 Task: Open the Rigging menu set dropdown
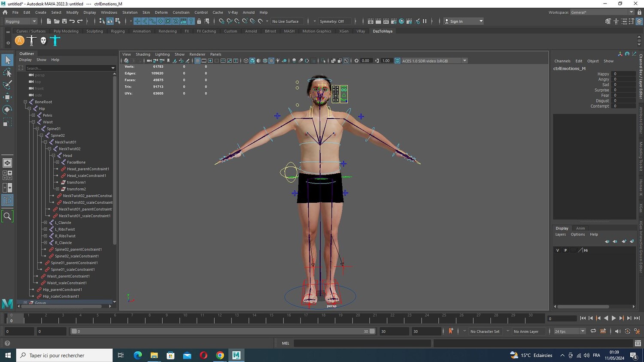click(21, 21)
